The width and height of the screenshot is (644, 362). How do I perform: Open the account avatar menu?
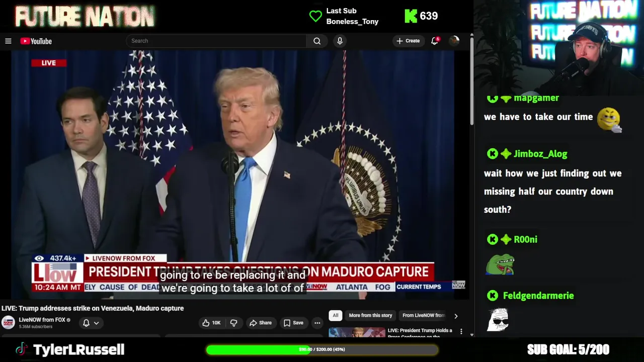click(x=454, y=41)
